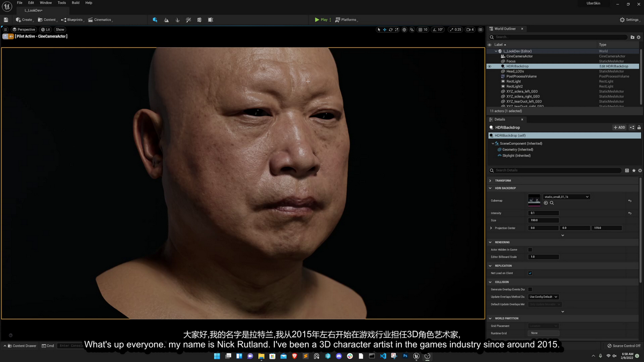Screen dimensions: 644x362
Task: Click the viewport layout maximize icon
Action: (x=481, y=29)
